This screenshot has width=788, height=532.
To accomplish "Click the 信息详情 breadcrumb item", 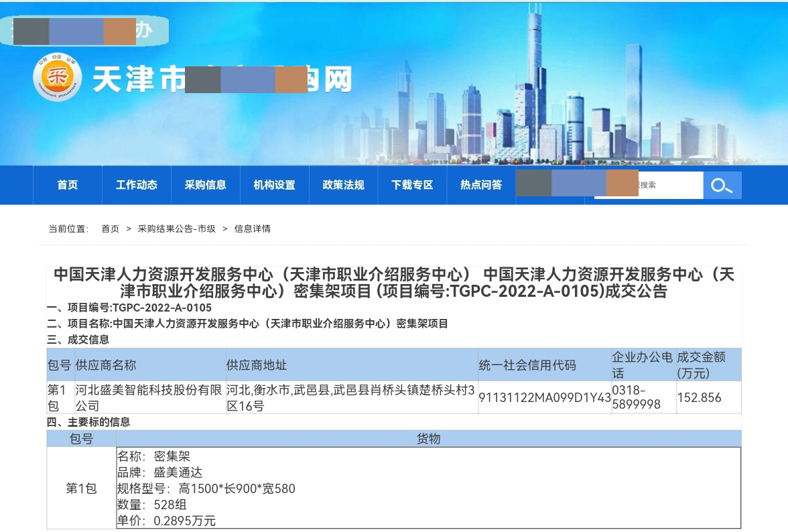I will (253, 228).
